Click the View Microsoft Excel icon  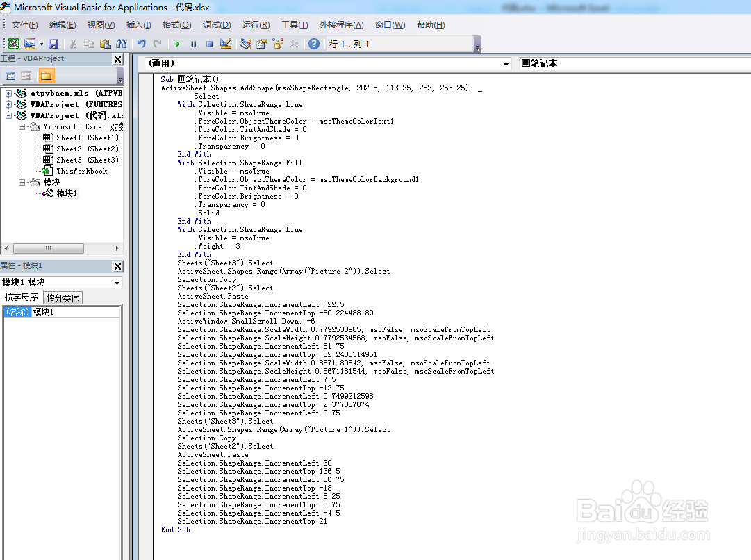pyautogui.click(x=14, y=44)
